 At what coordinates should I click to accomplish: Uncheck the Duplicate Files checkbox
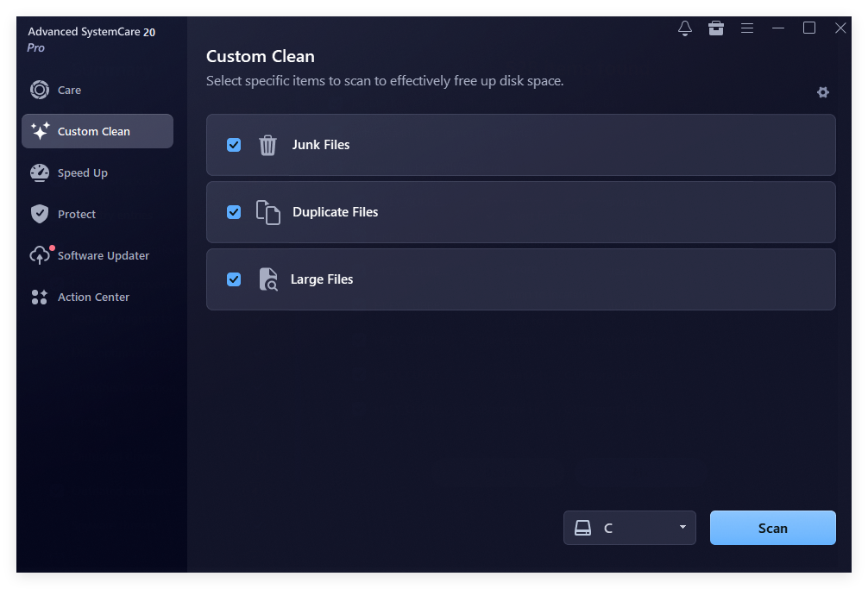234,212
